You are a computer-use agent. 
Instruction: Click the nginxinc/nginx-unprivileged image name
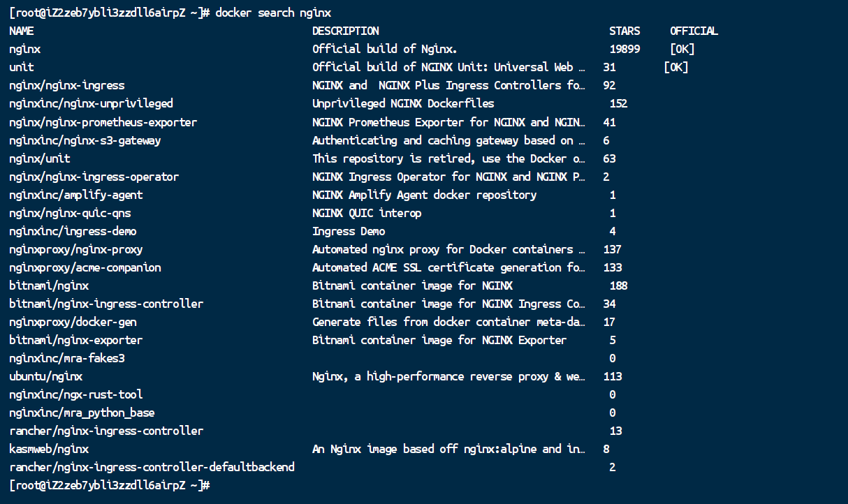91,103
